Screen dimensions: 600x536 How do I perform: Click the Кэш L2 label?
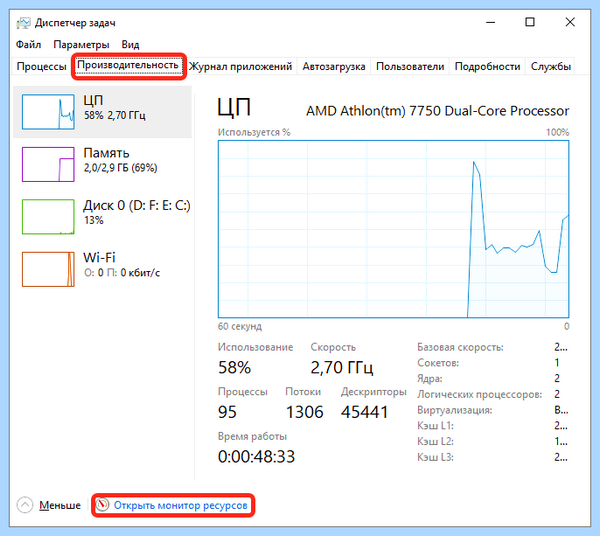(435, 442)
